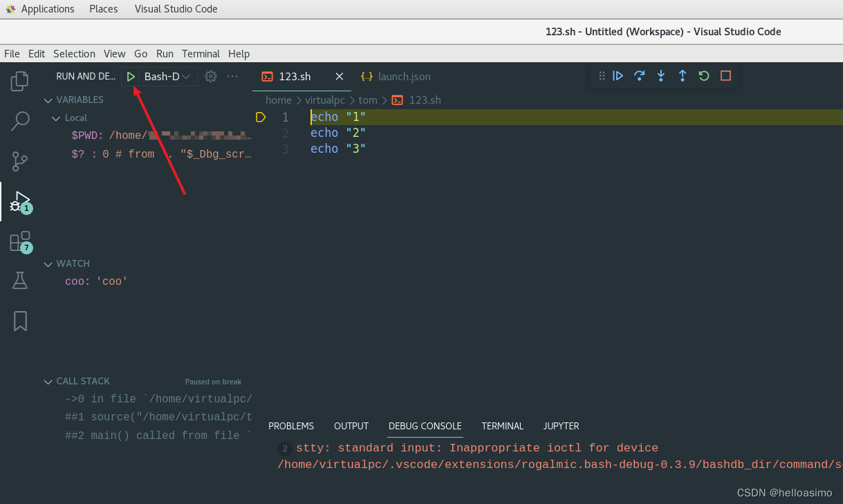Open the Run and Debug view icon
Viewport: 843px width, 504px height.
pyautogui.click(x=20, y=201)
